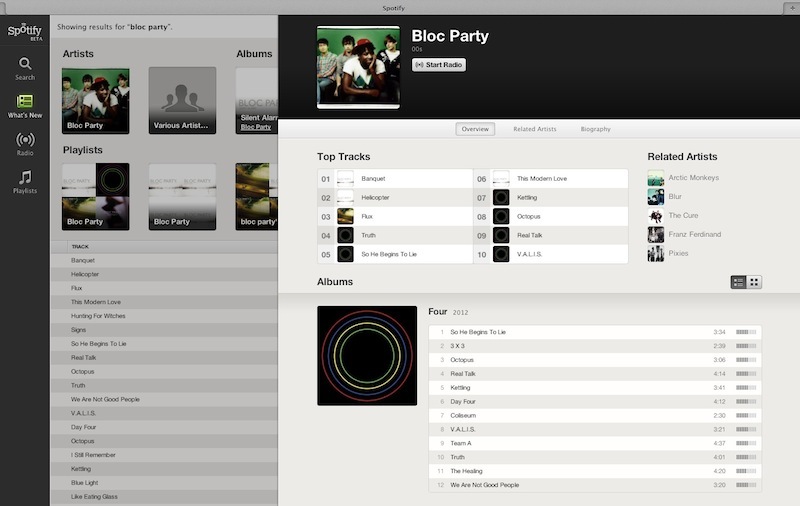Click album art beside top track Kettling

[x=501, y=197]
